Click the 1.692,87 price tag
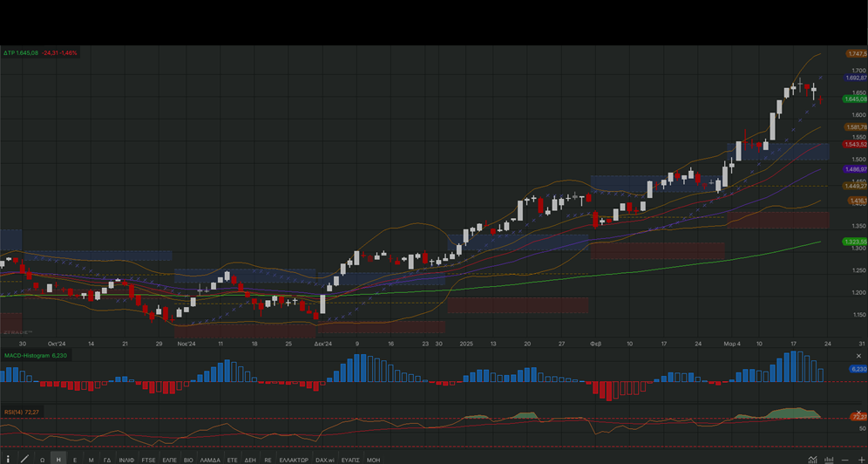Screen dimensions: 868x464 click(x=855, y=78)
